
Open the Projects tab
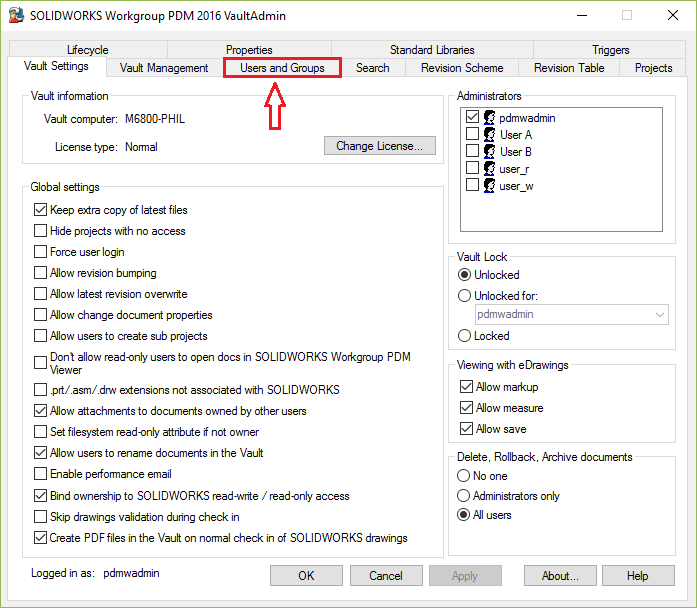click(x=653, y=68)
